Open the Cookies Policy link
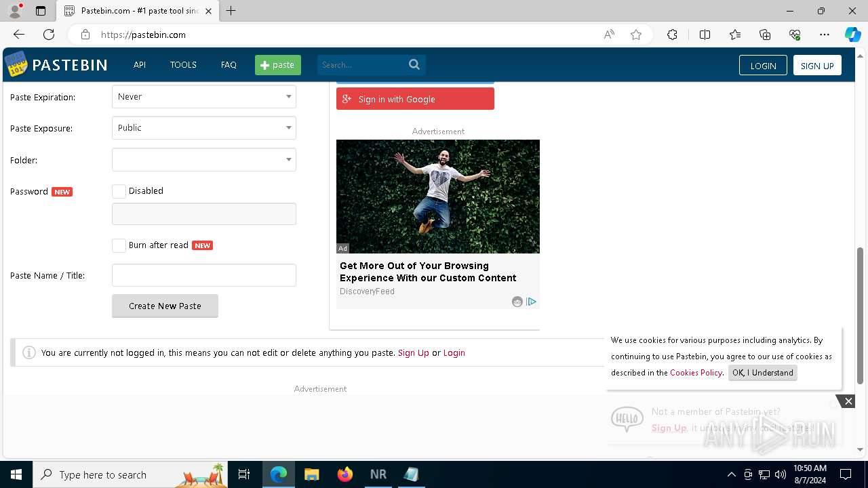This screenshot has width=868, height=488. [x=696, y=373]
